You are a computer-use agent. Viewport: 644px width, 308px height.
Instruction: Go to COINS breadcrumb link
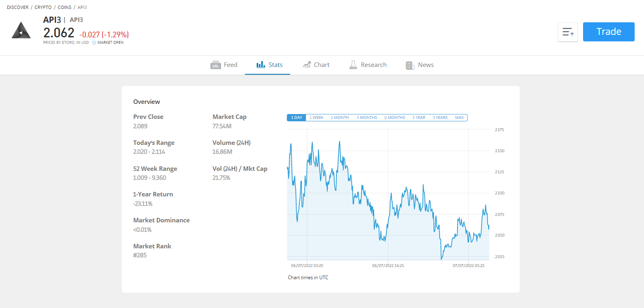coord(65,7)
